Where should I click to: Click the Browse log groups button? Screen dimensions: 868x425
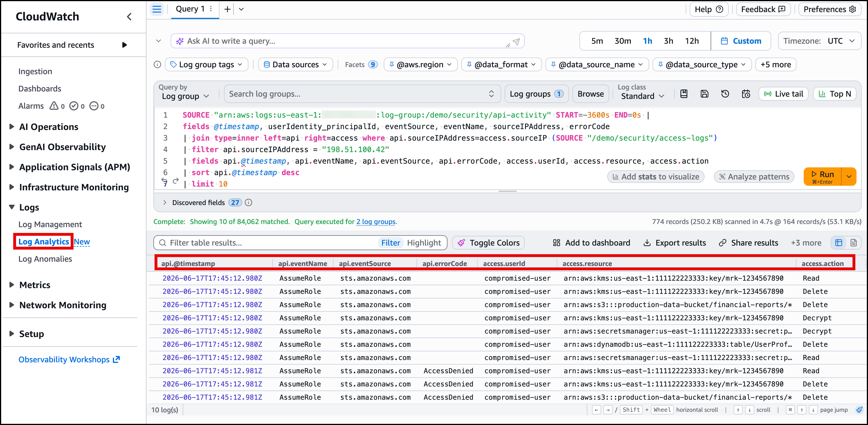(x=590, y=94)
